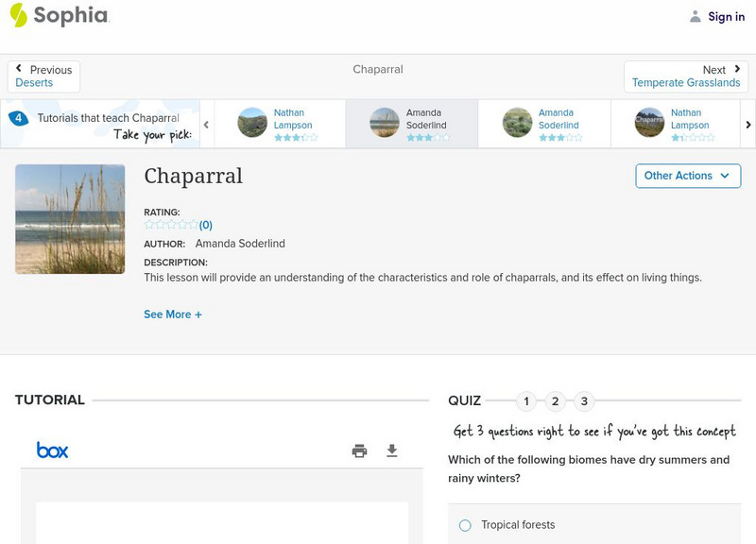This screenshot has width=756, height=544.
Task: Click the Chaparral beach grass image
Action: pyautogui.click(x=70, y=219)
